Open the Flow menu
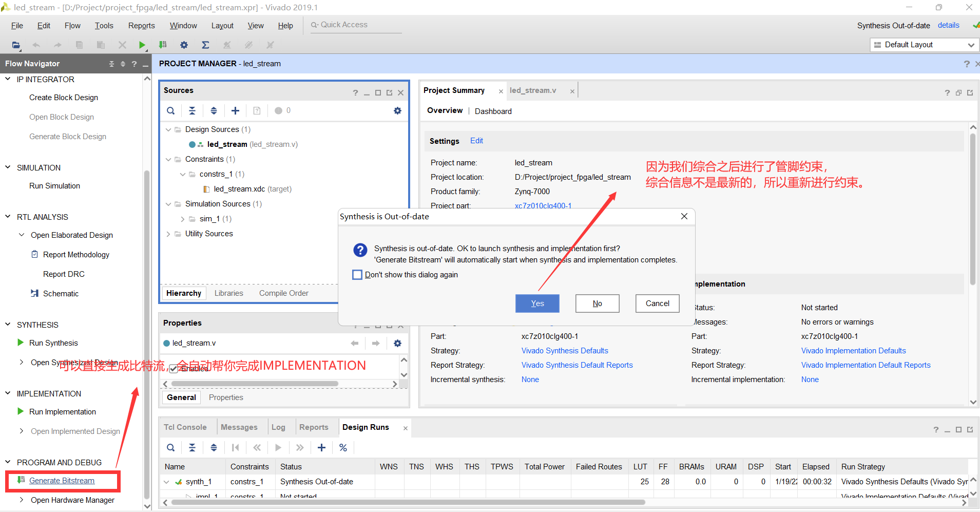 [72, 26]
